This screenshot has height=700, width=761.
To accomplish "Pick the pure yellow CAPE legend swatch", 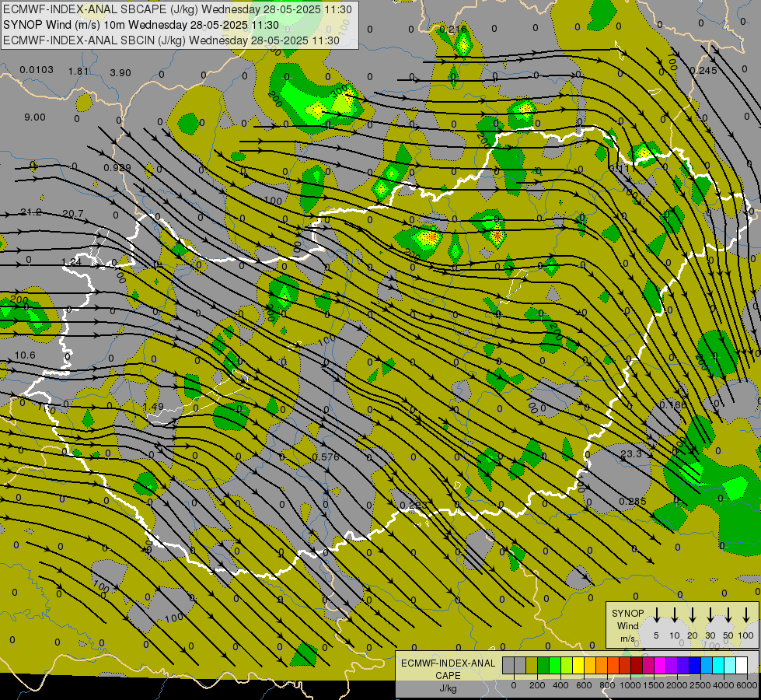I will pos(578,666).
